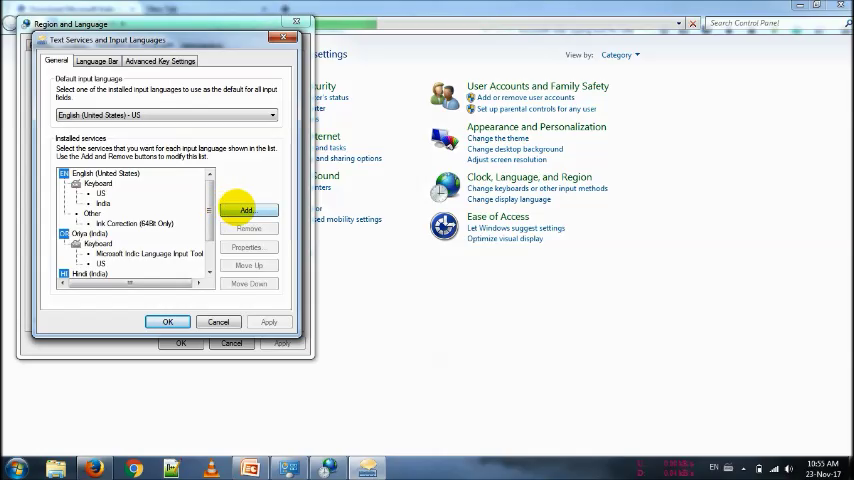The image size is (854, 480).
Task: Click the installed services scroll up arrow
Action: tap(210, 174)
